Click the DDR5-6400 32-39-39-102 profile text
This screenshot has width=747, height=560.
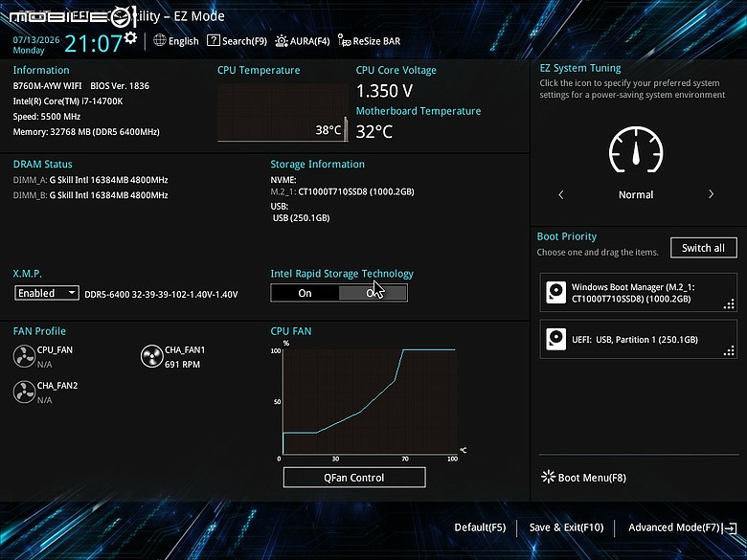pos(161,294)
